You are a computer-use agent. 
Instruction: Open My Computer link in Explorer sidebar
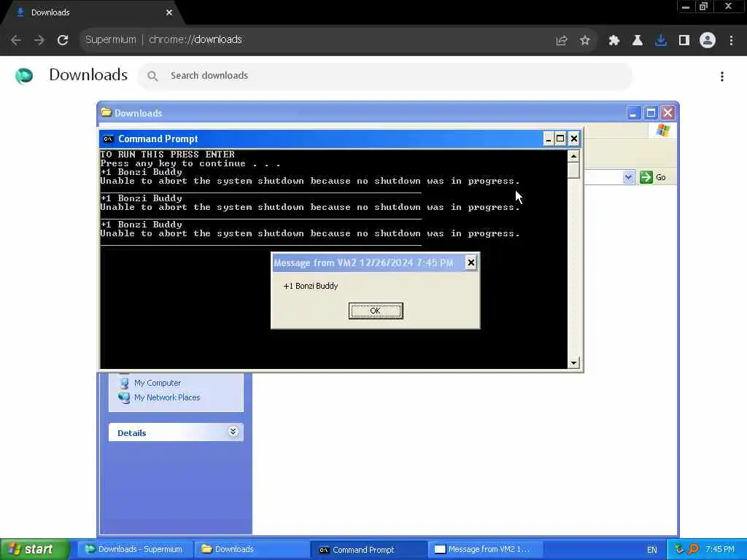click(x=158, y=384)
